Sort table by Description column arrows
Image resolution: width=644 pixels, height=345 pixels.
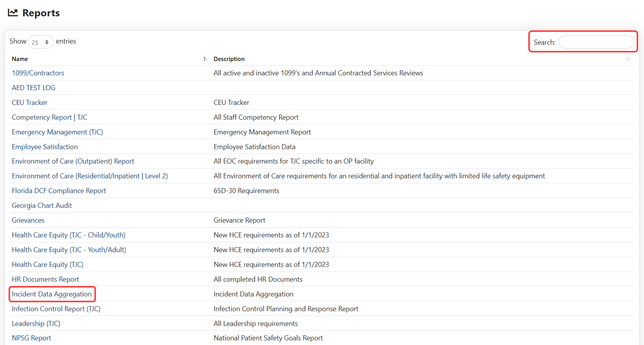(x=628, y=59)
